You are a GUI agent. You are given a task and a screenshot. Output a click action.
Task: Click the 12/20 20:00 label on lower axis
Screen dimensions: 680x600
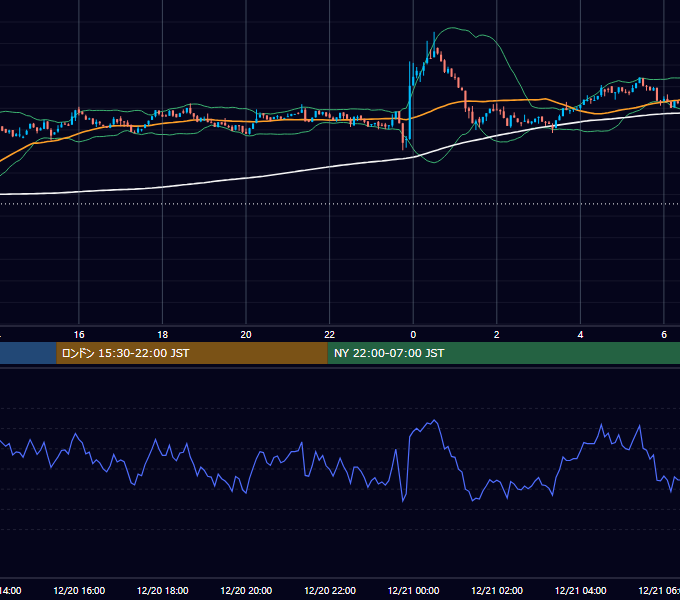[246, 591]
